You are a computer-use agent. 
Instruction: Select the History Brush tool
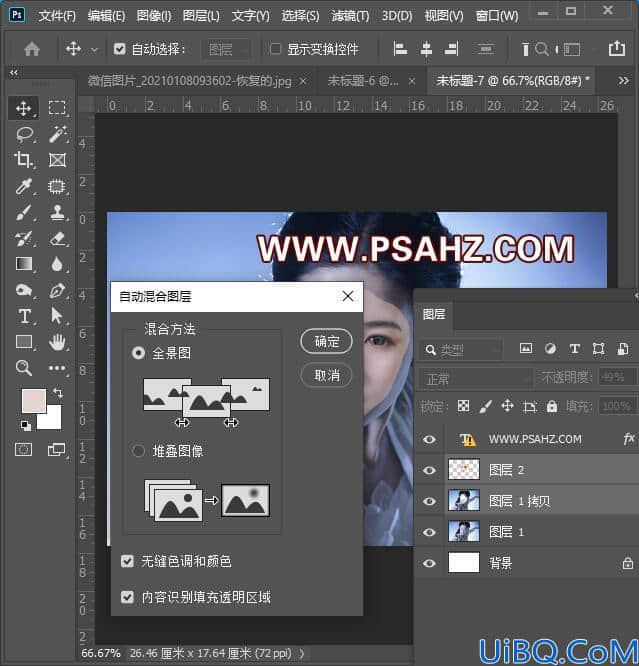coord(24,239)
